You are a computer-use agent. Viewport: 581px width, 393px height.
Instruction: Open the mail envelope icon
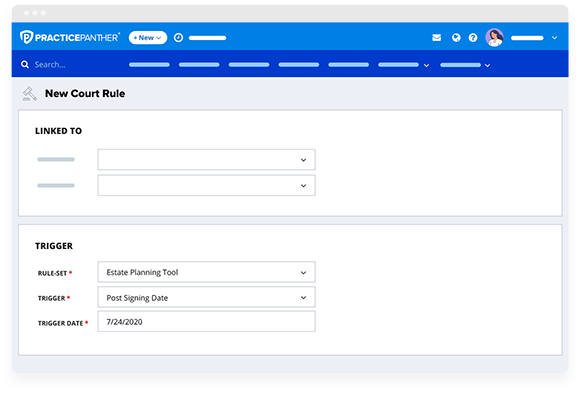coord(436,38)
